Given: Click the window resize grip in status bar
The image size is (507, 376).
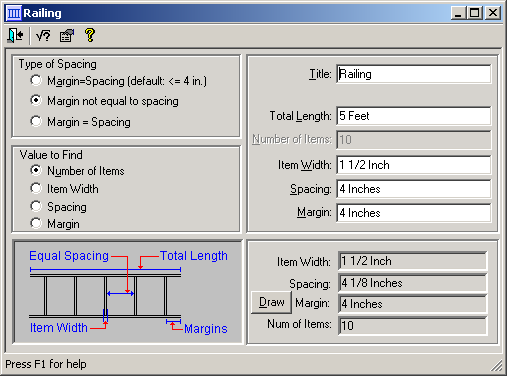Looking at the screenshot, I should click(x=497, y=366).
